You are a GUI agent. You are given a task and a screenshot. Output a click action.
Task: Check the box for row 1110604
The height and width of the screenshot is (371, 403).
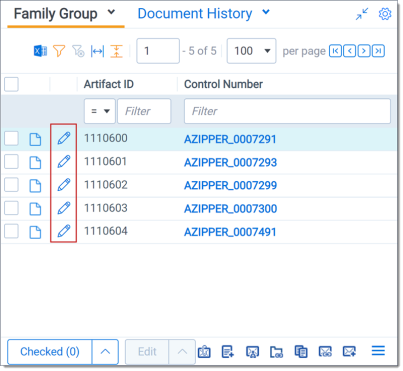click(11, 231)
